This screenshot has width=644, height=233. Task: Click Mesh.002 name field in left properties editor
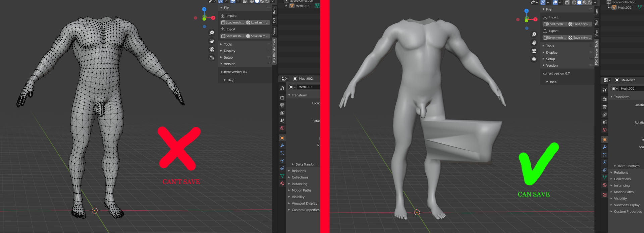click(309, 87)
